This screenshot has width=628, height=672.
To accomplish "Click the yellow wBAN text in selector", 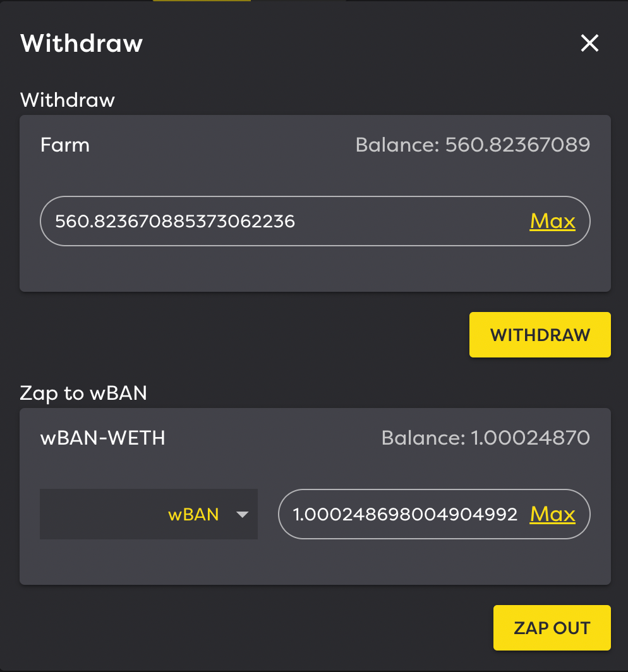I will tap(193, 514).
